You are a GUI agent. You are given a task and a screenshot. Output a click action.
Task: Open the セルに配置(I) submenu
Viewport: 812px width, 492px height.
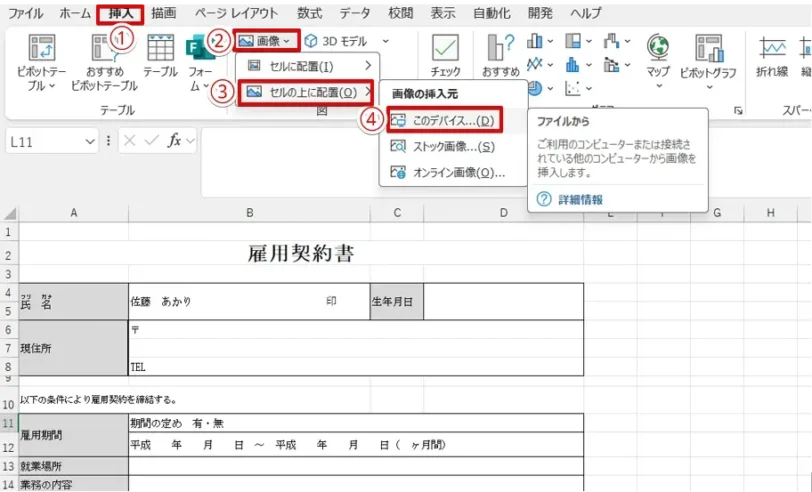(308, 66)
